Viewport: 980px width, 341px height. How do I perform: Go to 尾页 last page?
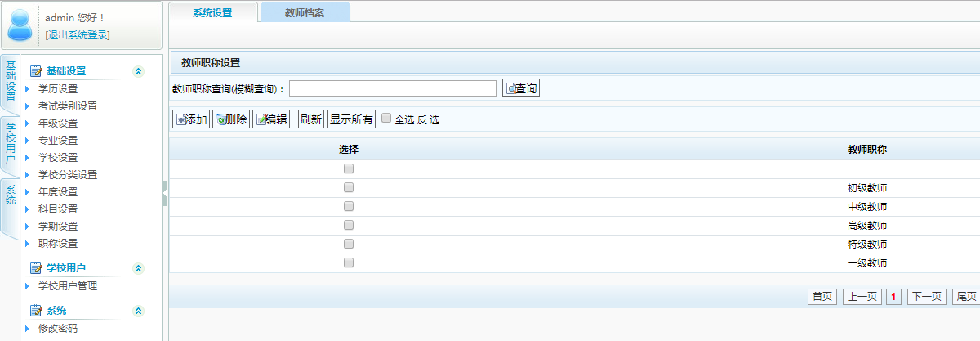(x=966, y=297)
